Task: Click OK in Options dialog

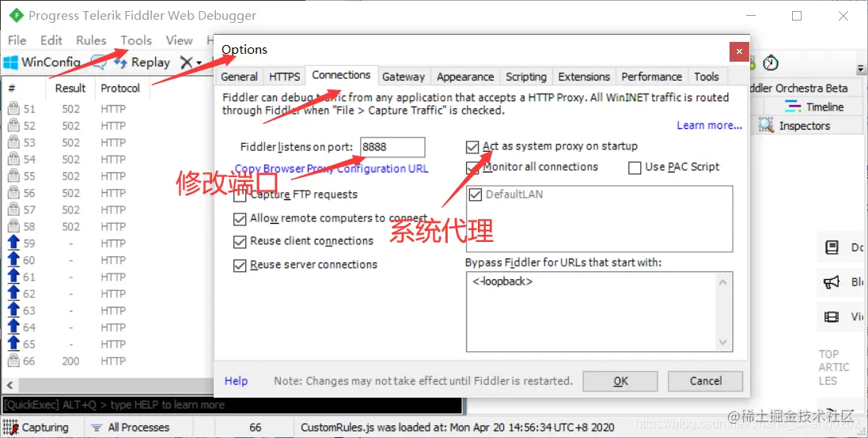Action: click(x=620, y=381)
